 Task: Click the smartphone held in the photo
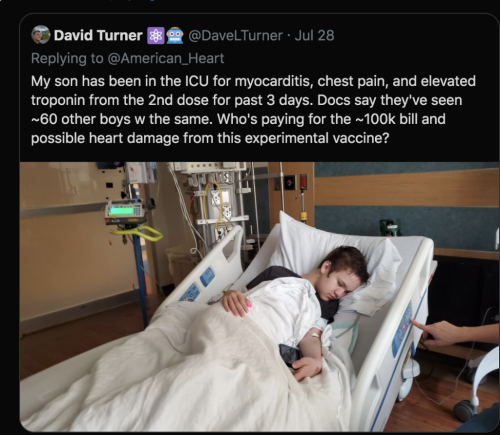[290, 355]
